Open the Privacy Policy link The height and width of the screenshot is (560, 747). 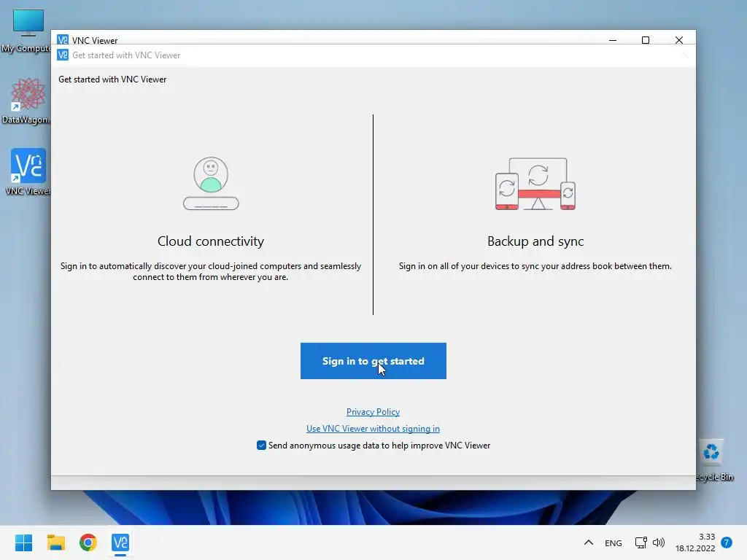click(x=373, y=412)
